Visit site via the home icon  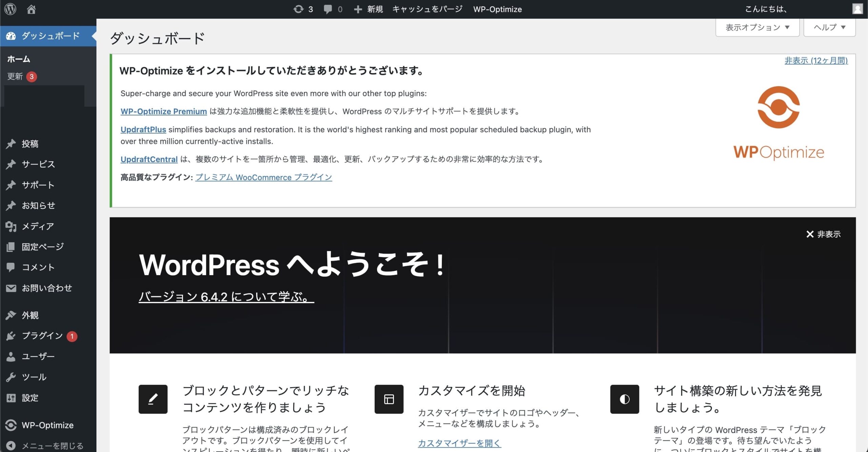31,9
